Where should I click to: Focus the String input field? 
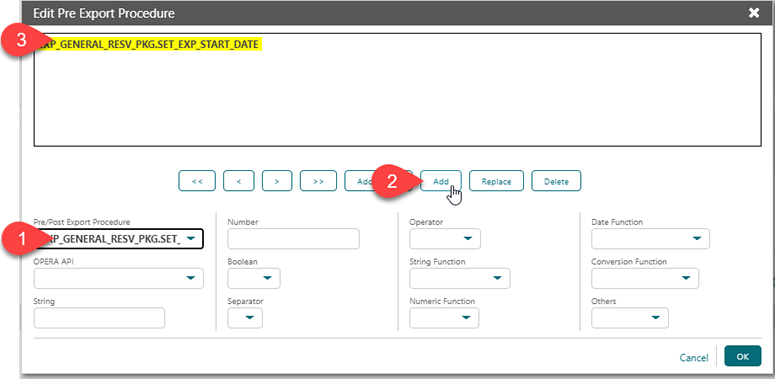coord(99,318)
